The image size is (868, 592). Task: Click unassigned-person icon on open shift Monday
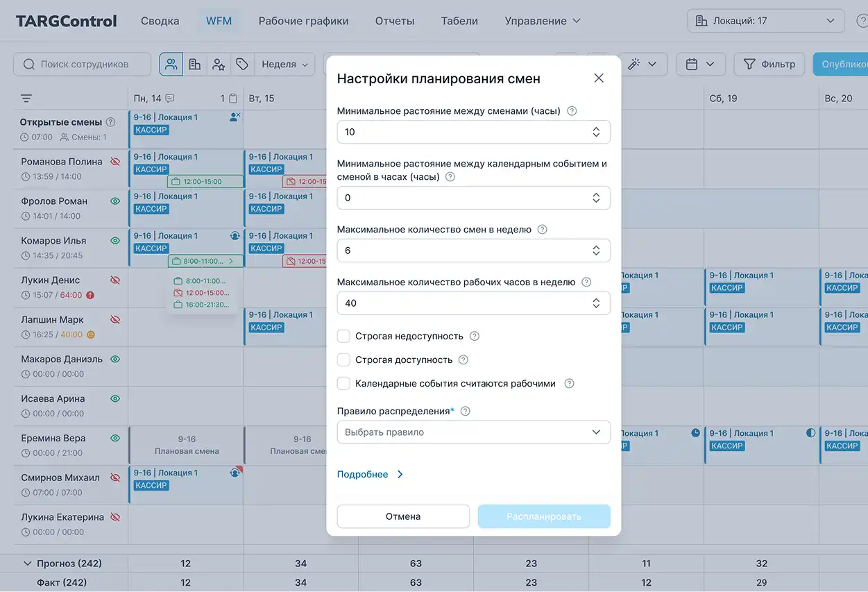click(x=235, y=117)
